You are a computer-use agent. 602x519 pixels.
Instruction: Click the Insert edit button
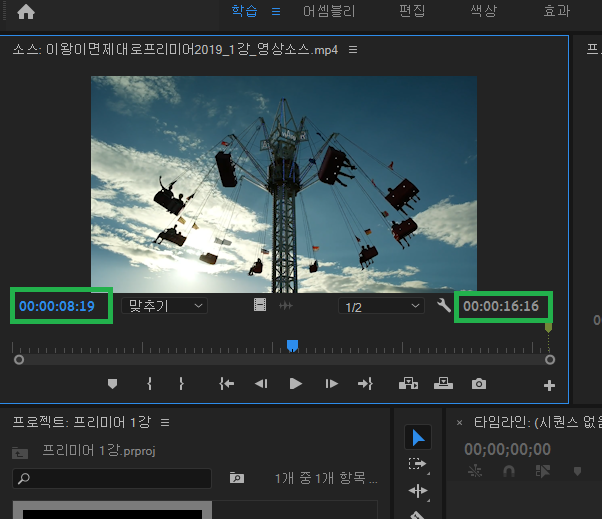point(408,383)
